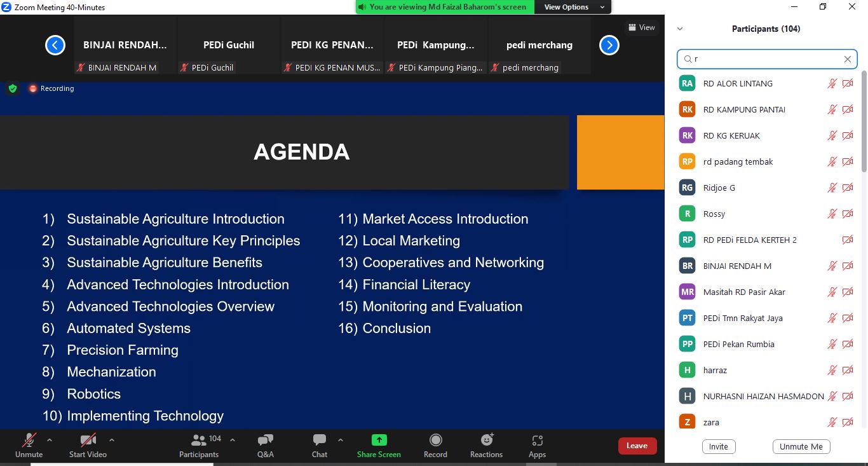
Task: Click RD KG KERUAK's muted microphone icon
Action: pyautogui.click(x=832, y=135)
